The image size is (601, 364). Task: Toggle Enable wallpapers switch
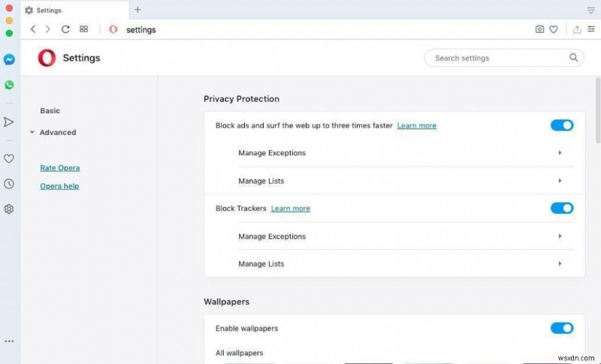pos(561,328)
